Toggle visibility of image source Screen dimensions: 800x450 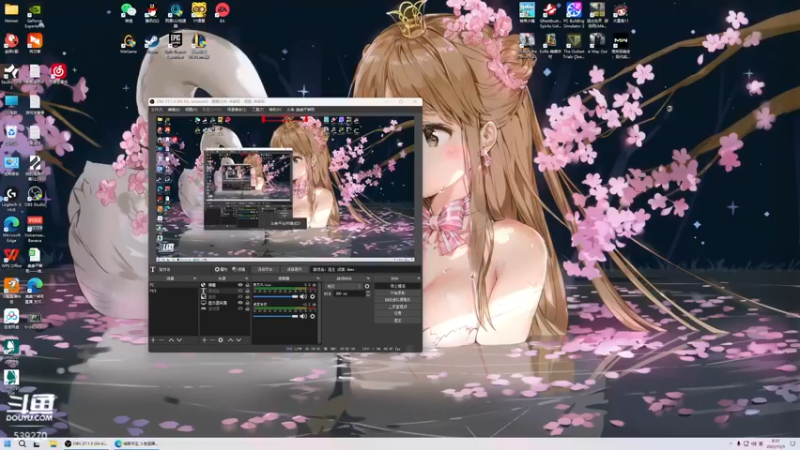(240, 297)
